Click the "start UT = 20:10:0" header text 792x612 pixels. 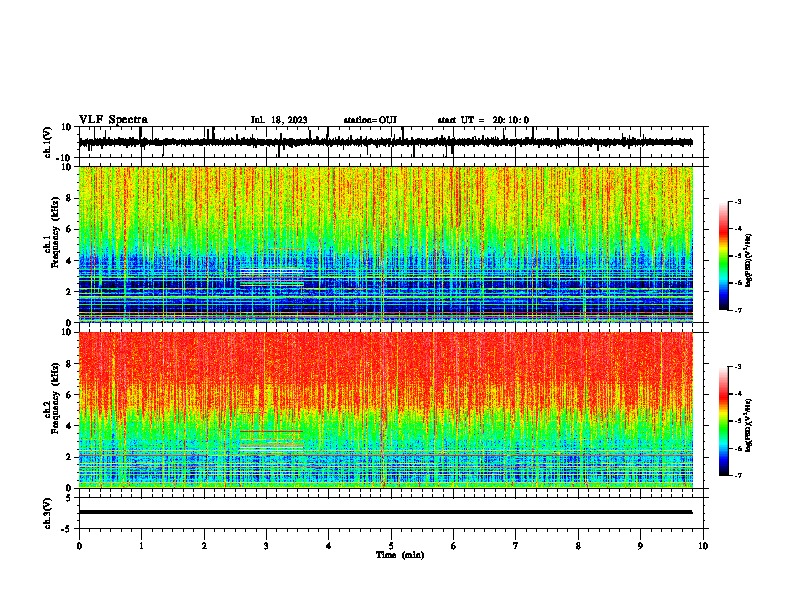[483, 120]
